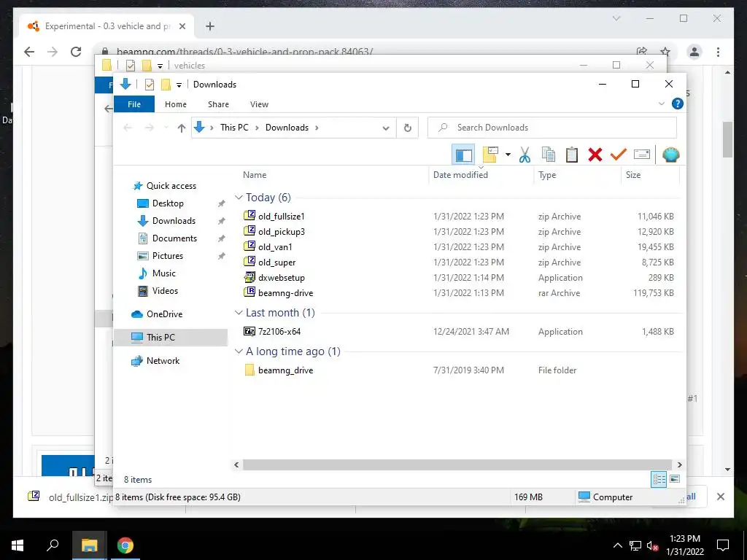The image size is (747, 560).
Task: Open address bar history dropdown
Action: [x=386, y=128]
